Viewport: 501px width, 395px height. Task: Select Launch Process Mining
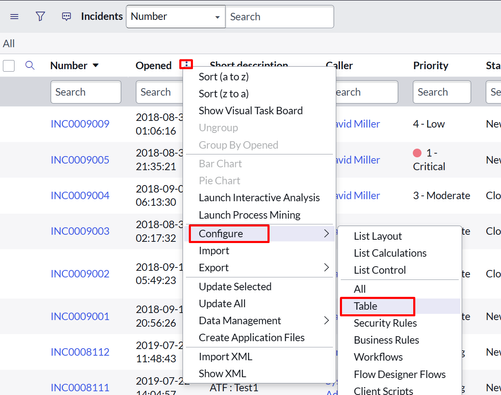(x=249, y=215)
